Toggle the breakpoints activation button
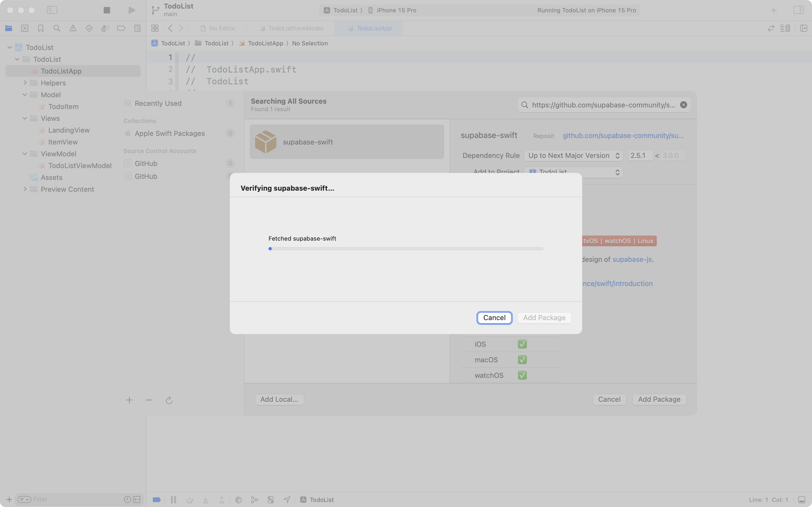 (157, 500)
